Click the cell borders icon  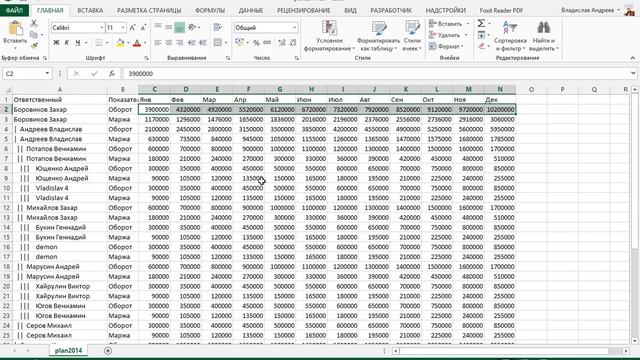pos(99,42)
